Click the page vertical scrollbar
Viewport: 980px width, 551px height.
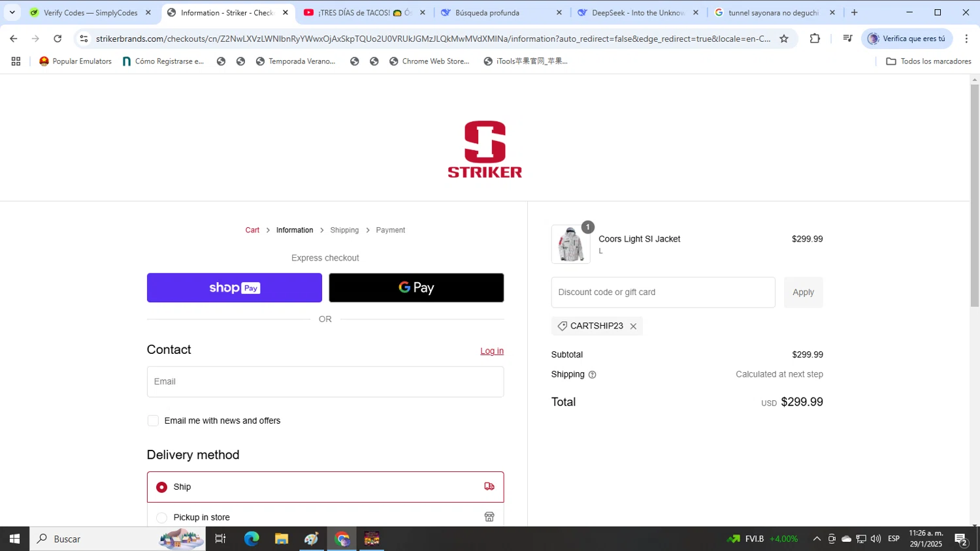click(x=974, y=196)
